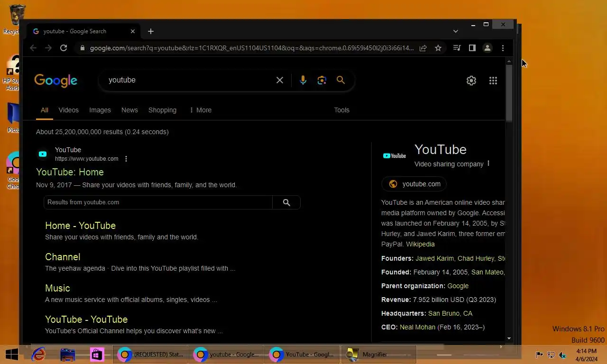This screenshot has width=607, height=364.
Task: Open the YouTube knowledge panel options menu
Action: (x=488, y=164)
